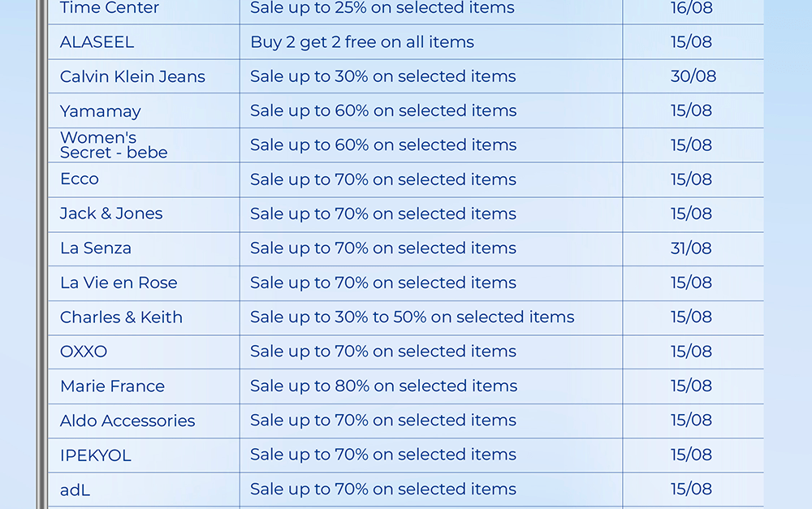Click the "30% to 50%" sale offer
This screenshot has width=812, height=509.
tap(412, 317)
